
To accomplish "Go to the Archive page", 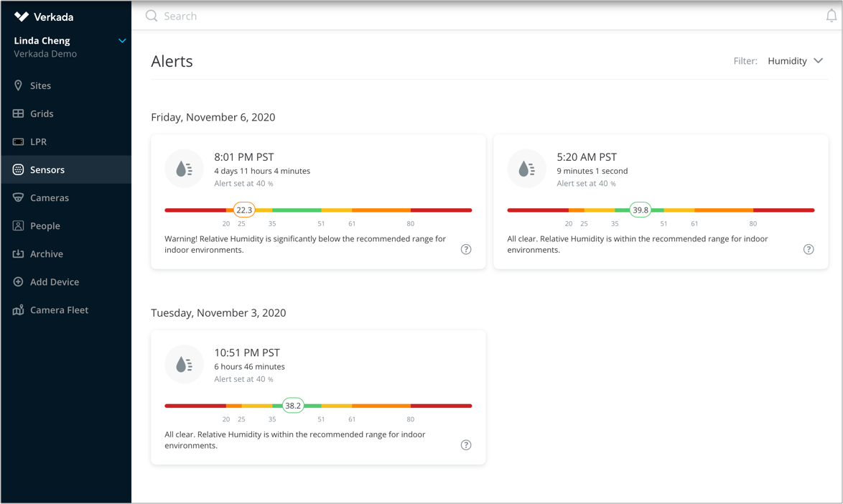I will tap(45, 253).
